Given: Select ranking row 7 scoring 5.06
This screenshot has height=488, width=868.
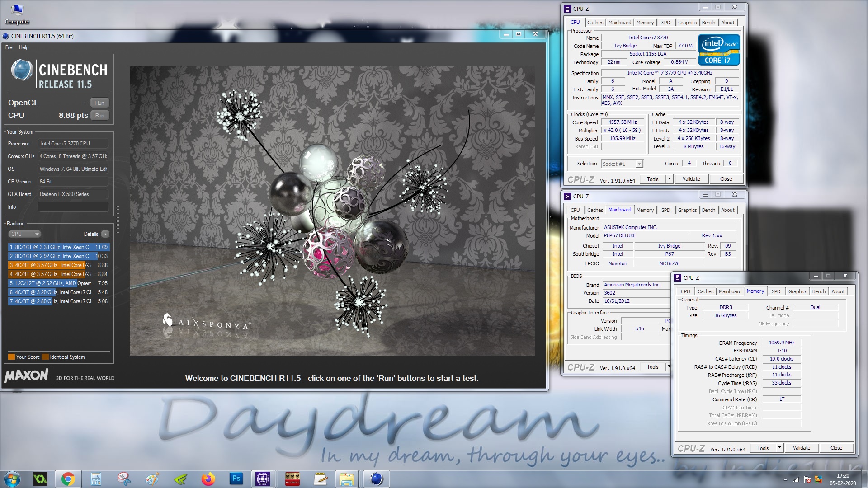Looking at the screenshot, I should click(59, 301).
